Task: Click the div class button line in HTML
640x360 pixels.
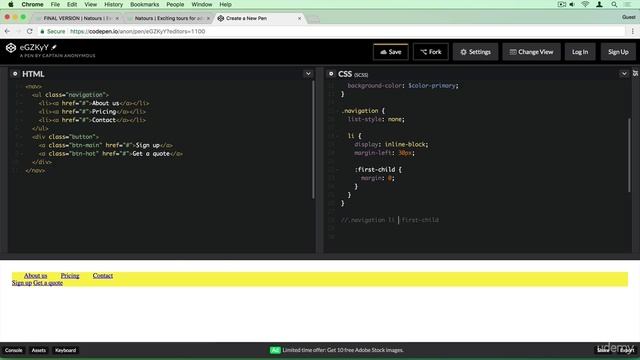Action: [x=65, y=137]
